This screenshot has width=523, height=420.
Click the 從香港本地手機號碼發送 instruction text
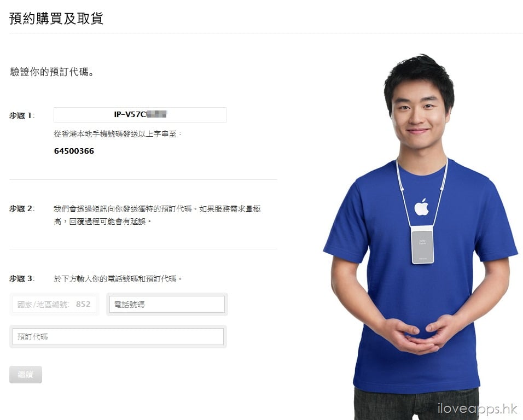coord(118,134)
